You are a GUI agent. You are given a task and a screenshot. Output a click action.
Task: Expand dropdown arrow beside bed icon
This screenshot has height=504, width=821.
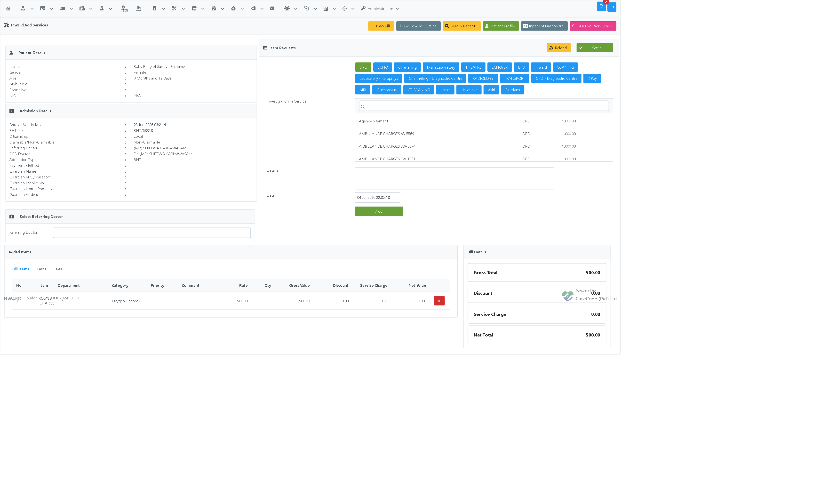[x=71, y=9]
